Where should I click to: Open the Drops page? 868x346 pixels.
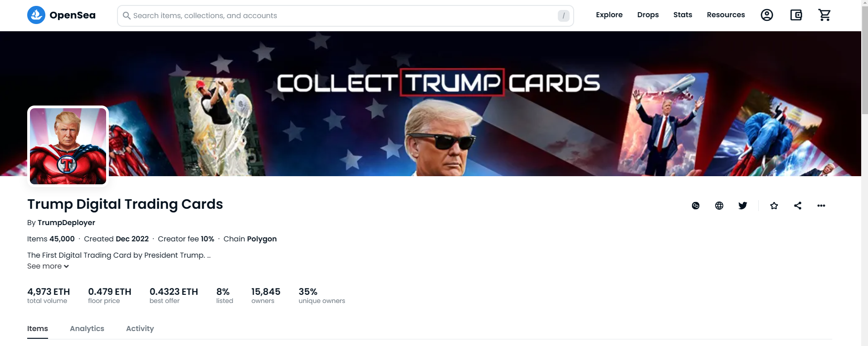point(648,15)
